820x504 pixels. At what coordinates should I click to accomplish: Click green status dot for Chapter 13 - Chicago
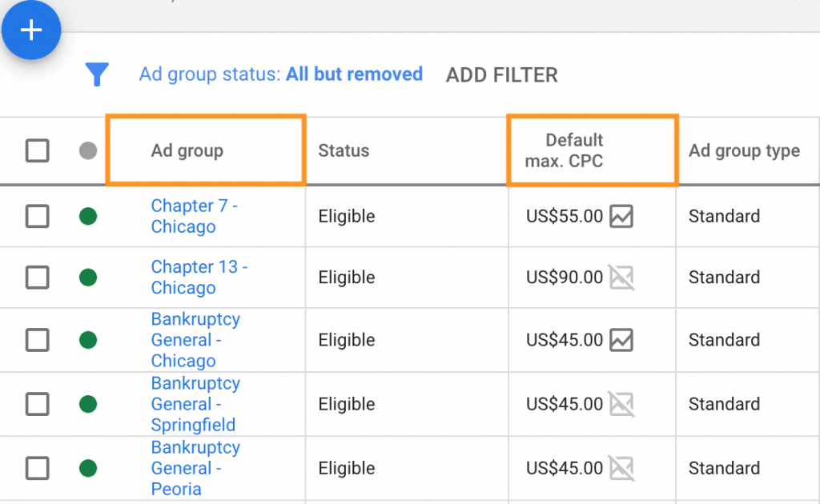click(88, 278)
